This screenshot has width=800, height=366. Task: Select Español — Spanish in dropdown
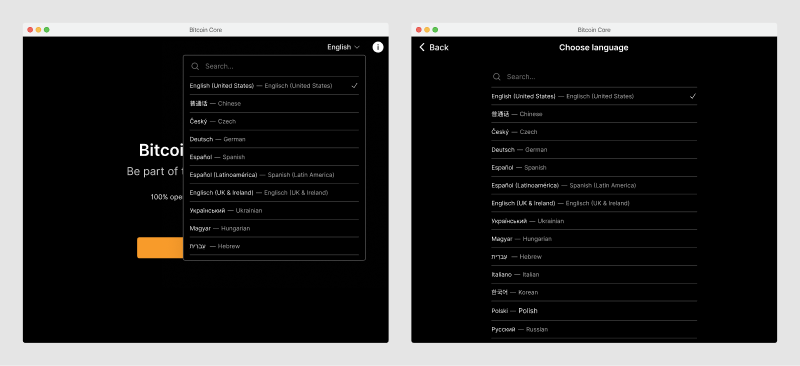pyautogui.click(x=274, y=157)
